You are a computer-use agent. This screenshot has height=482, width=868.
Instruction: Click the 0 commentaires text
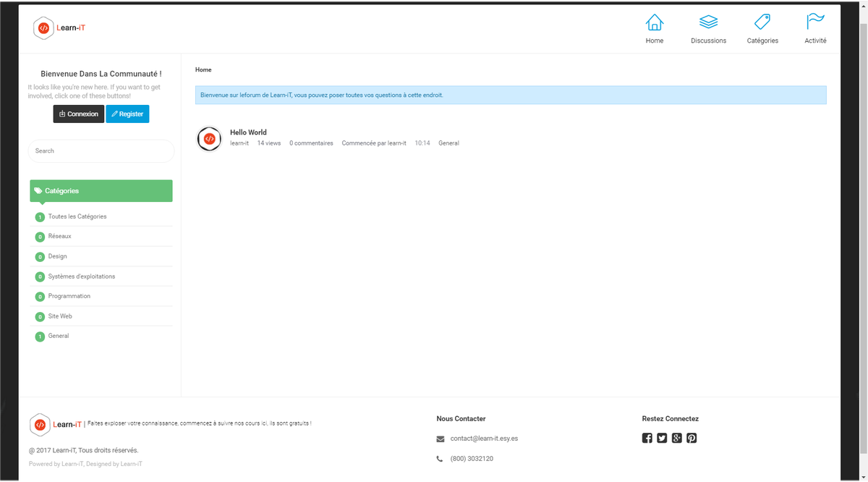tap(311, 143)
